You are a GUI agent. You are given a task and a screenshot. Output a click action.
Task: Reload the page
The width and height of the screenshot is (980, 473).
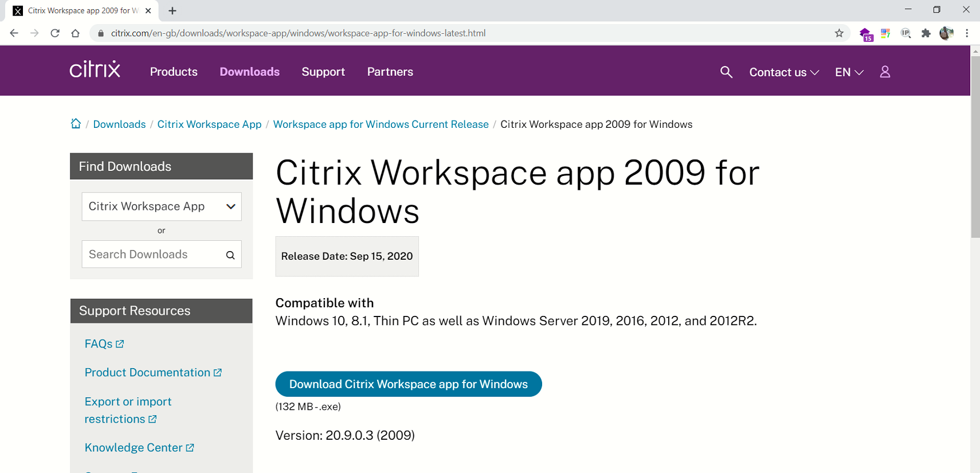click(x=55, y=33)
